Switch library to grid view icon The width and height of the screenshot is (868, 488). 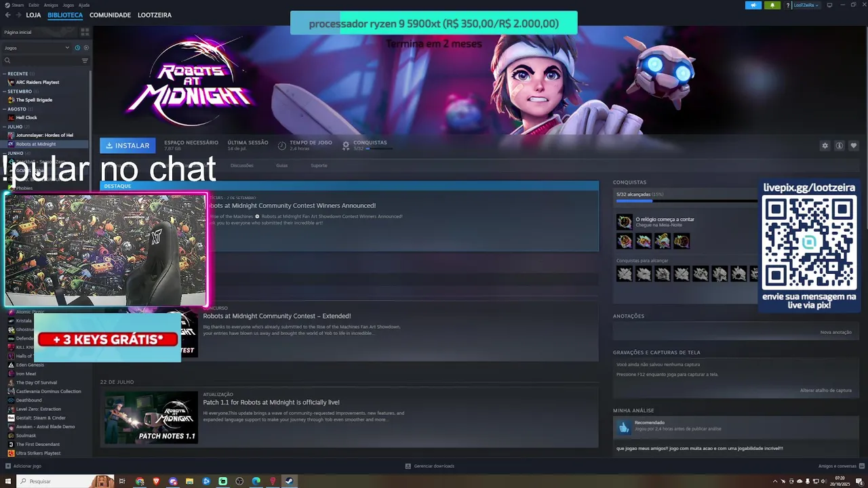(85, 32)
